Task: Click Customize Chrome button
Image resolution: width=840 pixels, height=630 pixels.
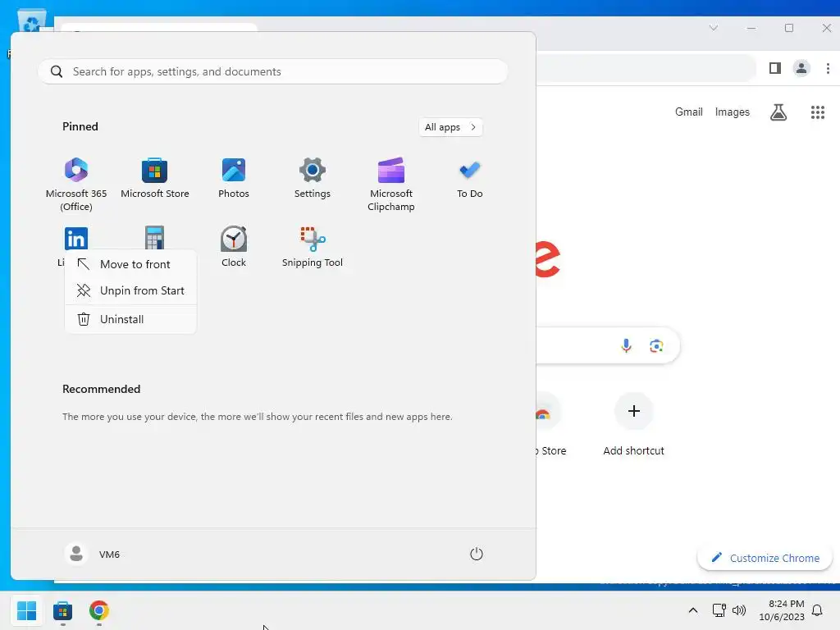Action: 765,558
